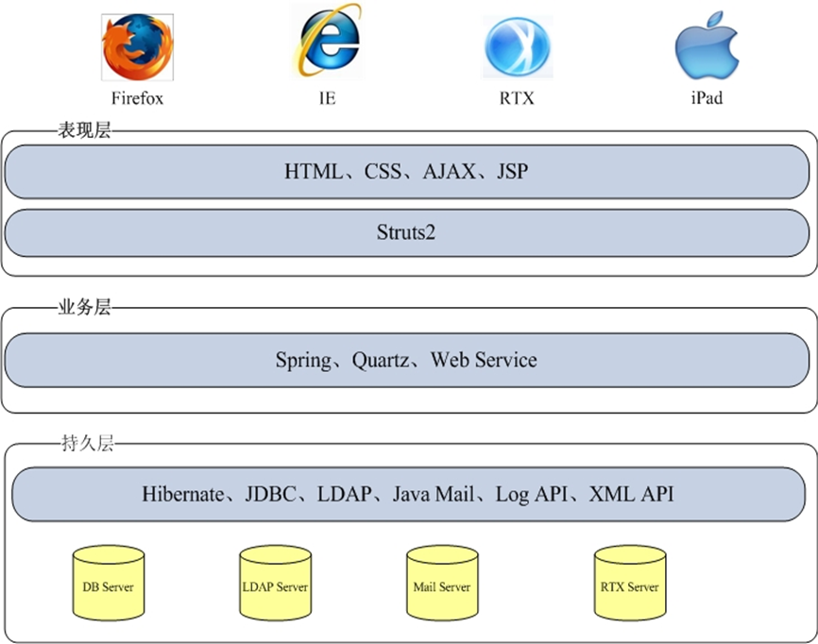818x644 pixels.
Task: Select the DB Server cylinder
Action: click(109, 586)
